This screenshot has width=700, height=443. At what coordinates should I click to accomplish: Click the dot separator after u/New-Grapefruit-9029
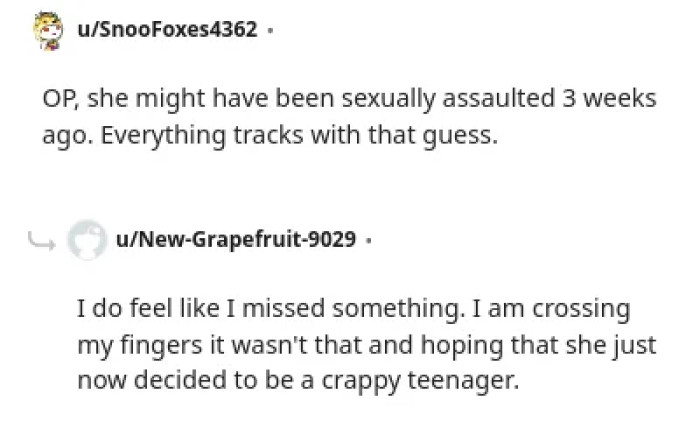(x=369, y=241)
